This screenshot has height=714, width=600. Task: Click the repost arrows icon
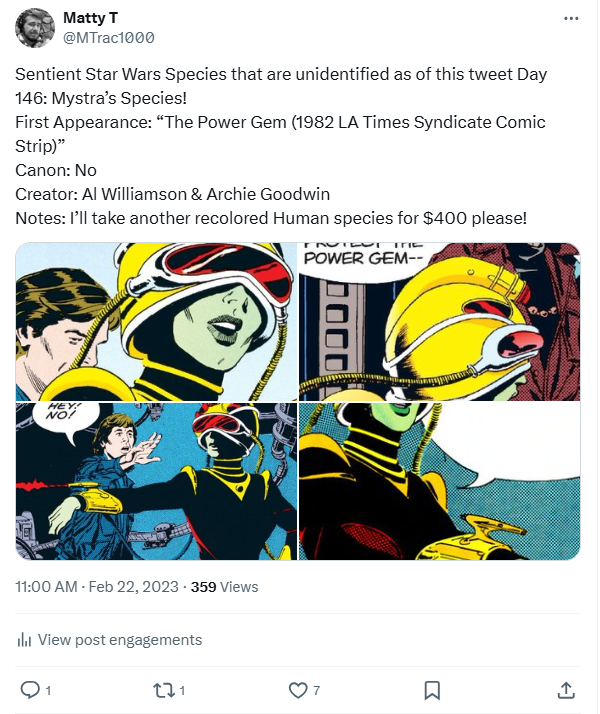[x=163, y=690]
